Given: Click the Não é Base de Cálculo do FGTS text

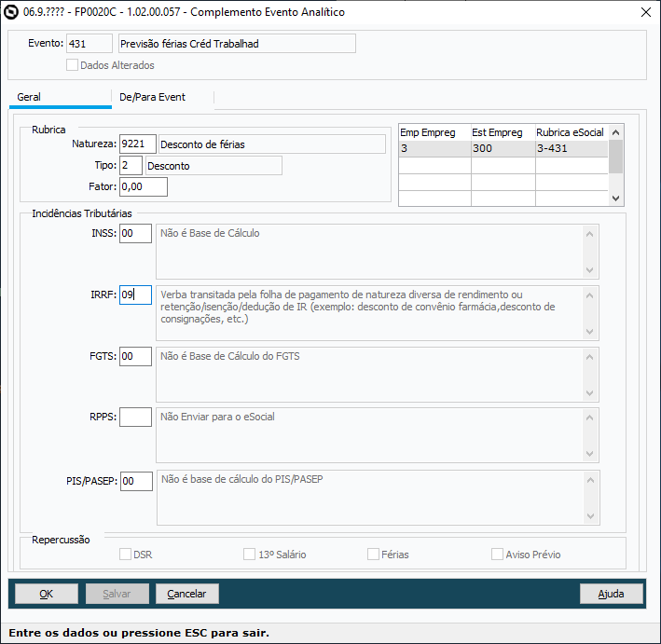Looking at the screenshot, I should (x=229, y=356).
